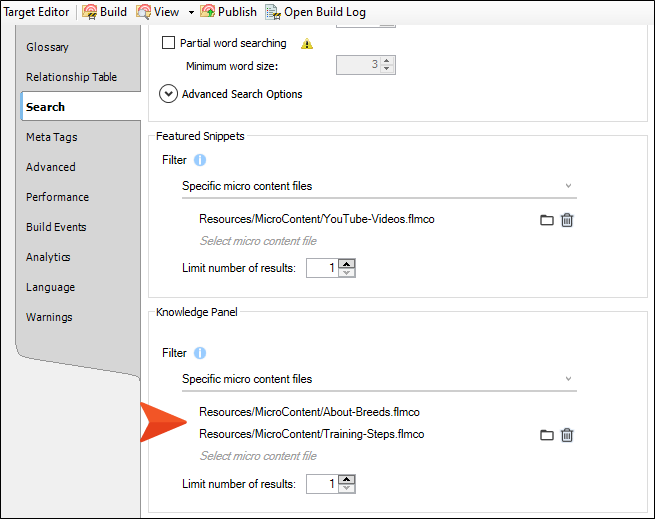Click Knowledge Panel filter info icon
Screen dimensions: 655x519
pos(200,353)
